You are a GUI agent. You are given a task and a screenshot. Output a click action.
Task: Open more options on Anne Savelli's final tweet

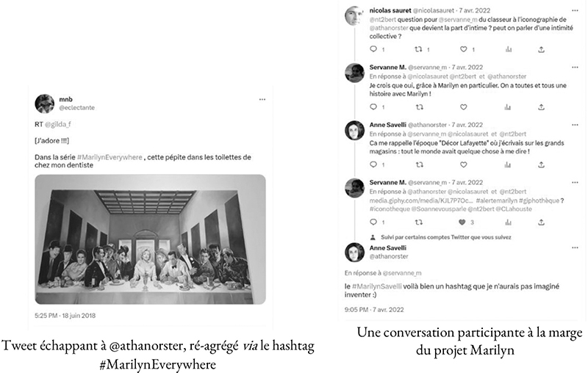coord(575,248)
